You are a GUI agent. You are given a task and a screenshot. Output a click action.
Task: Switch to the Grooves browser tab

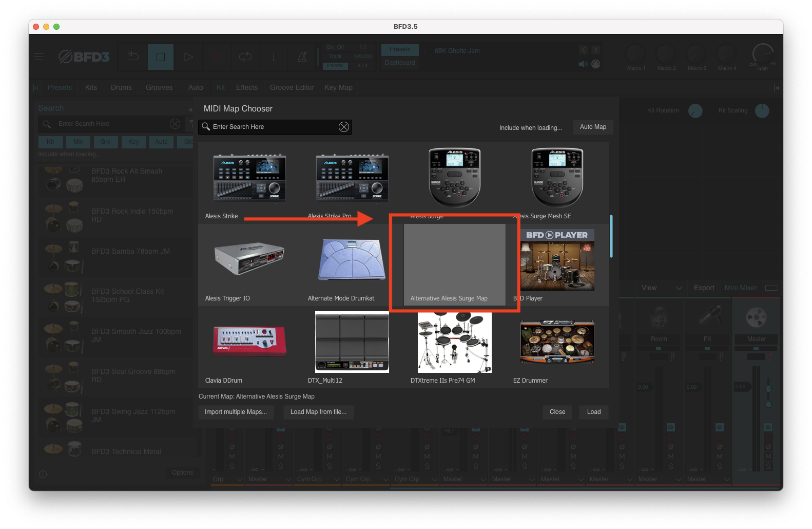tap(159, 88)
